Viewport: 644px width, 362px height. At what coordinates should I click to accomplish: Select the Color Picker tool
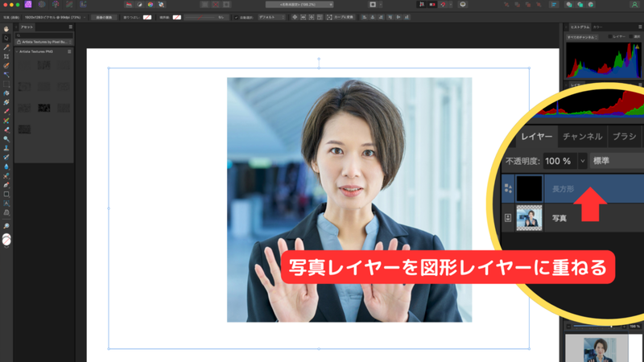tap(6, 47)
